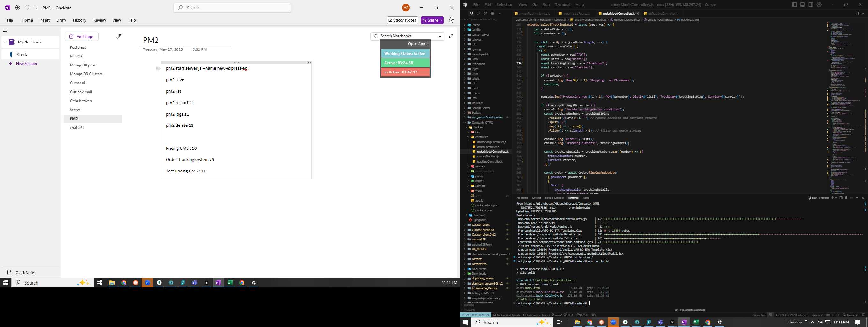Open Zoom from left taskbar

(147, 283)
